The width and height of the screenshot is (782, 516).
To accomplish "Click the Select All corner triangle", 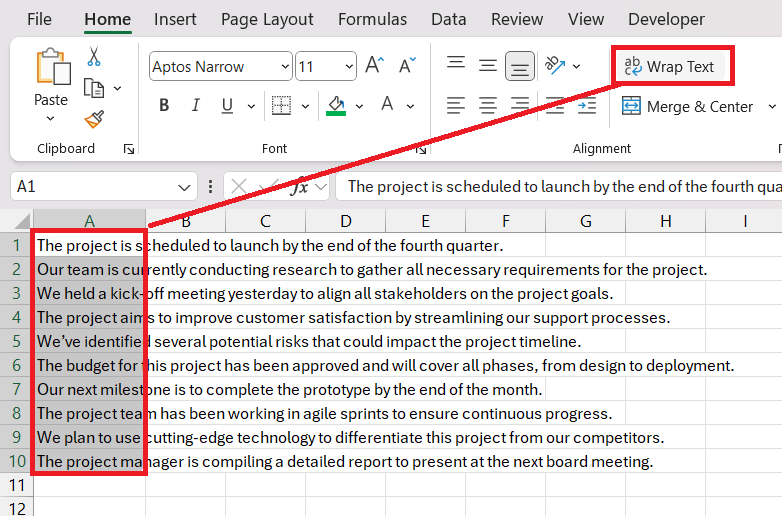I will point(22,220).
